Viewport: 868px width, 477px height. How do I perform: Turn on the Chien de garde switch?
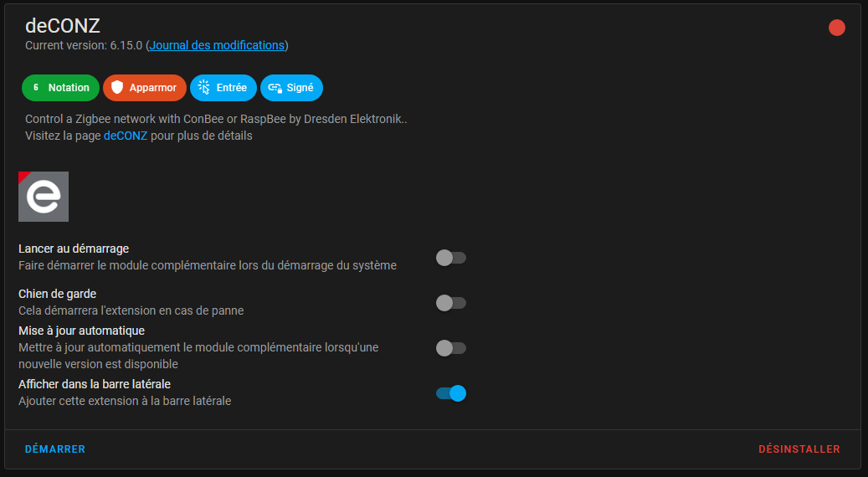450,303
